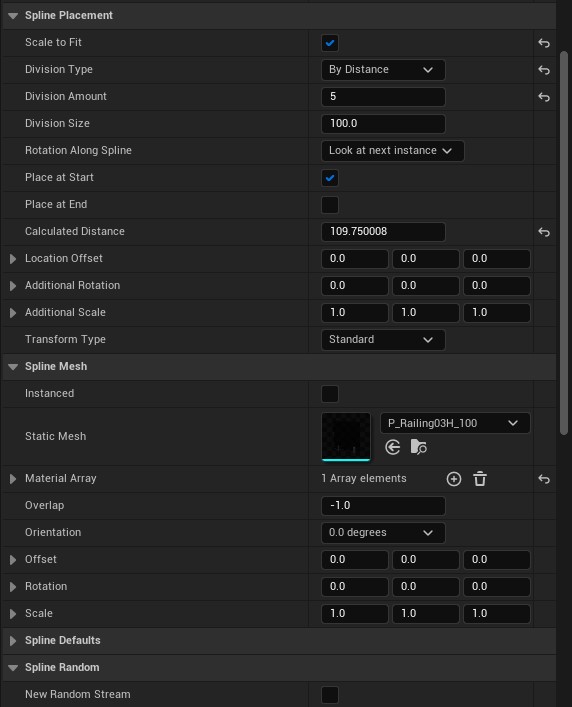Image resolution: width=572 pixels, height=707 pixels.
Task: Enable the Place at End checkbox
Action: click(330, 205)
